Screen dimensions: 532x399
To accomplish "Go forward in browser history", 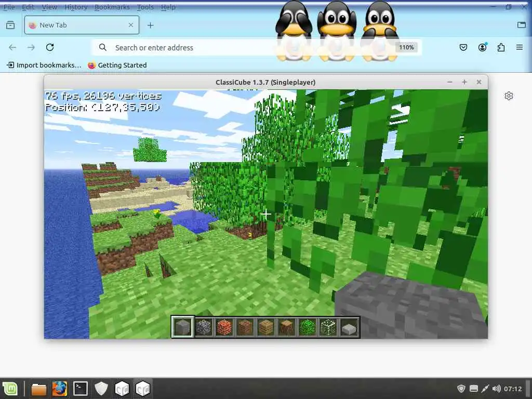I will pyautogui.click(x=31, y=47).
